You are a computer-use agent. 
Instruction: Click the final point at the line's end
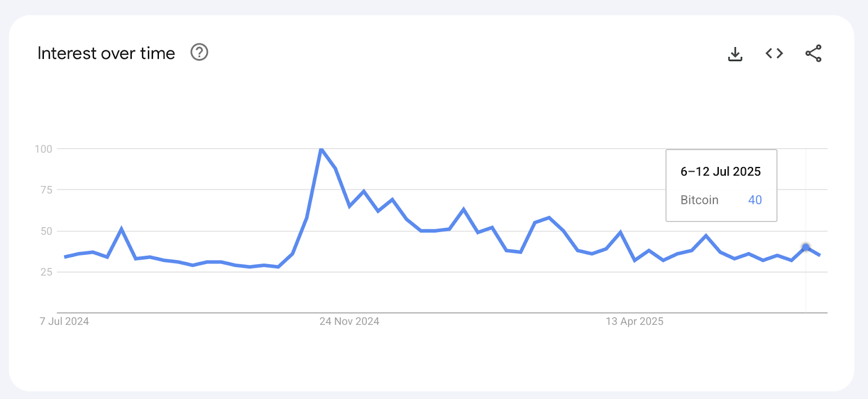(x=820, y=255)
